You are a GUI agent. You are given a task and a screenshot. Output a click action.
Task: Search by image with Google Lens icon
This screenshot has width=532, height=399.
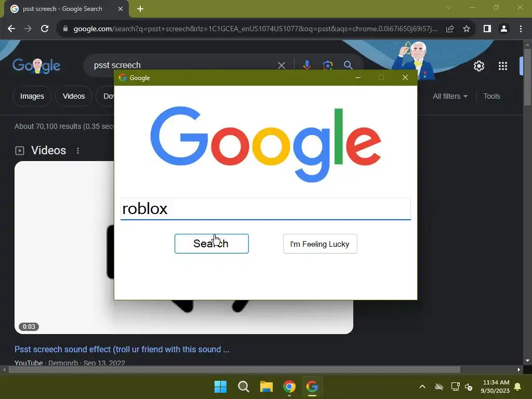pos(328,65)
